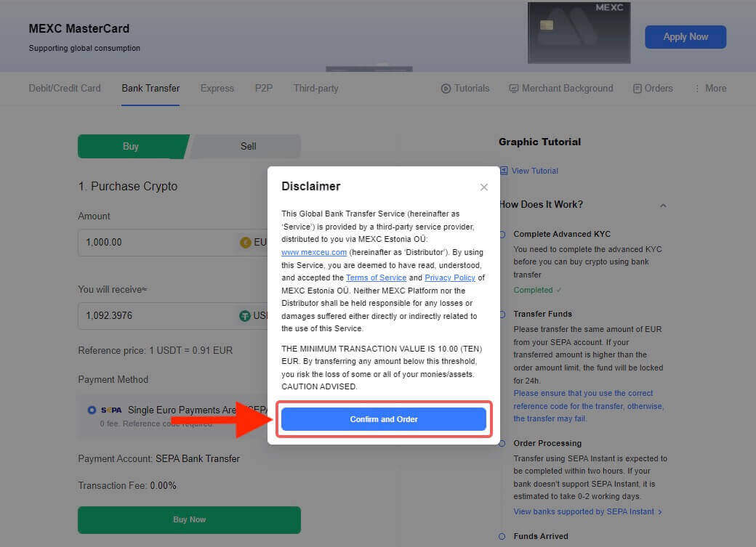Click the Amount input showing 1,000.00

(172, 243)
